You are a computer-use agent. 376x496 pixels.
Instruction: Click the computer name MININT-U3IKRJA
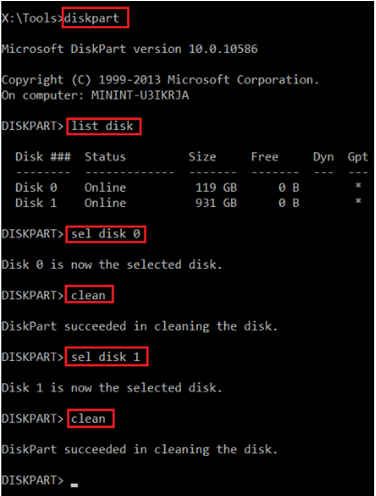pyautogui.click(x=140, y=96)
